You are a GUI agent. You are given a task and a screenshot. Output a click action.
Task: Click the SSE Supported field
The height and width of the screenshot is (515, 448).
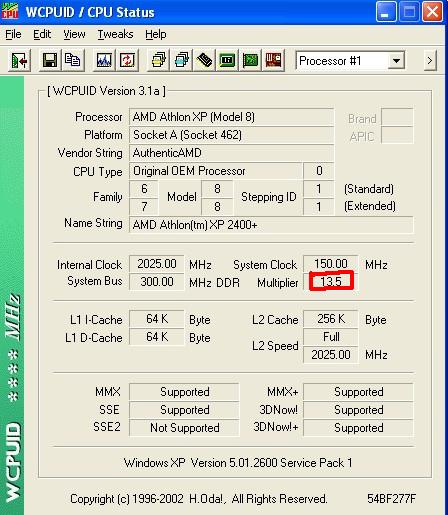(184, 410)
